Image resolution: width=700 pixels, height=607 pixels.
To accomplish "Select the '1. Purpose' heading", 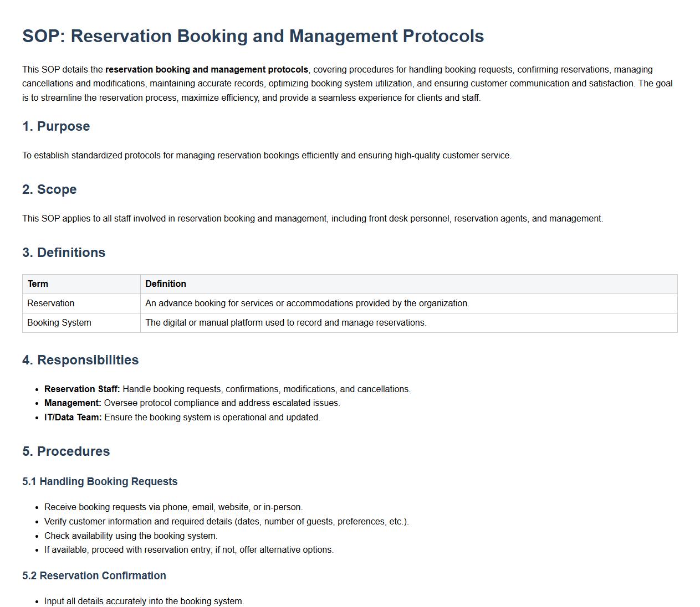I will pyautogui.click(x=56, y=126).
